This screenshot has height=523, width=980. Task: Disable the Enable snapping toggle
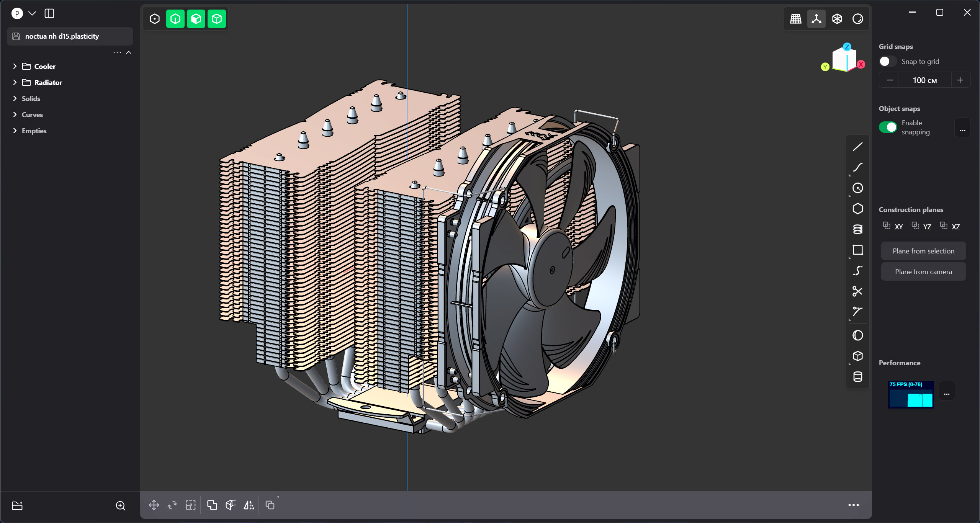(x=887, y=127)
